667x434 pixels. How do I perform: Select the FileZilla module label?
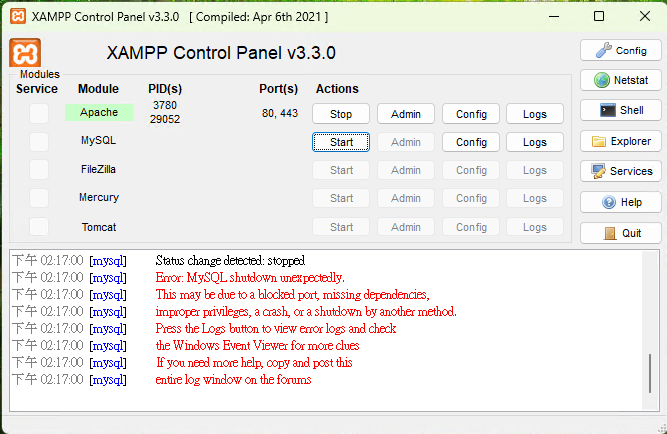(x=98, y=169)
